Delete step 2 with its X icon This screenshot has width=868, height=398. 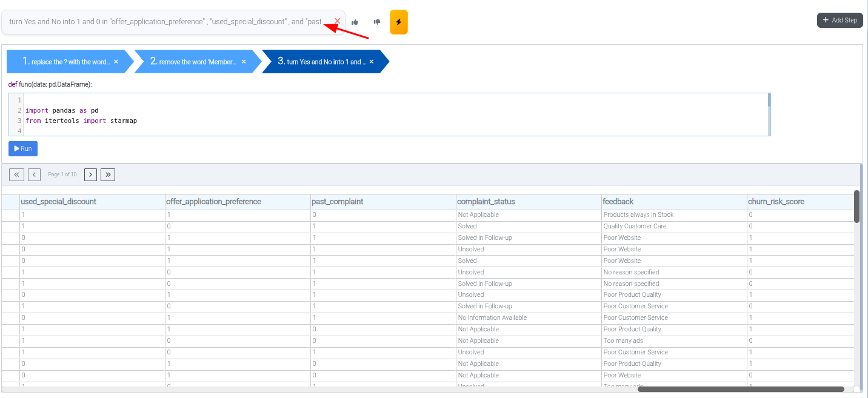tap(244, 62)
